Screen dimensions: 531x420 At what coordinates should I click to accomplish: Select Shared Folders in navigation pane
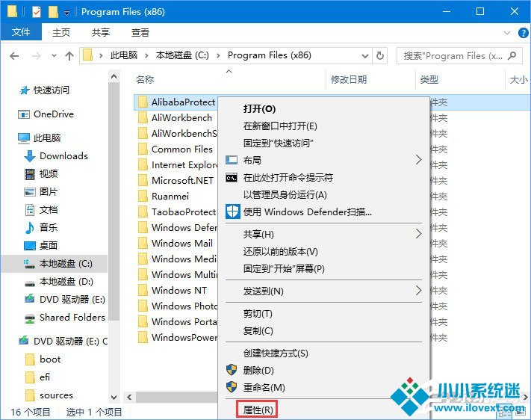[72, 318]
